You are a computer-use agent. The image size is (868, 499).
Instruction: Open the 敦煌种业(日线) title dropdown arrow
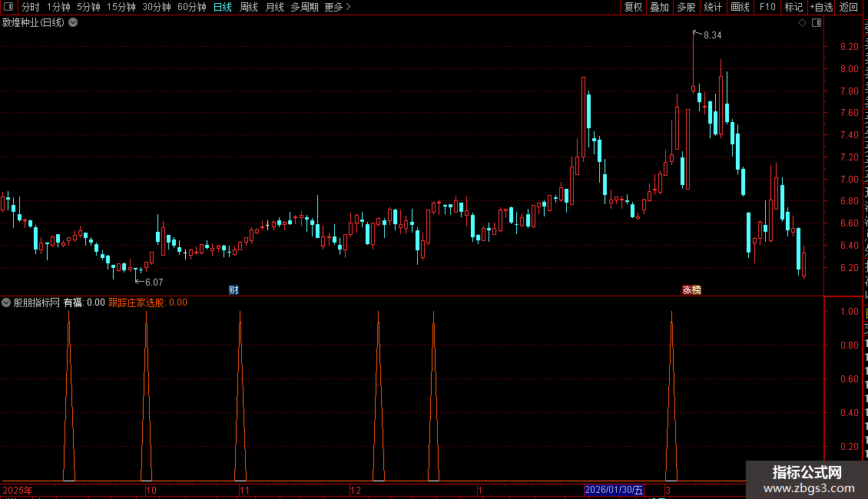click(73, 23)
